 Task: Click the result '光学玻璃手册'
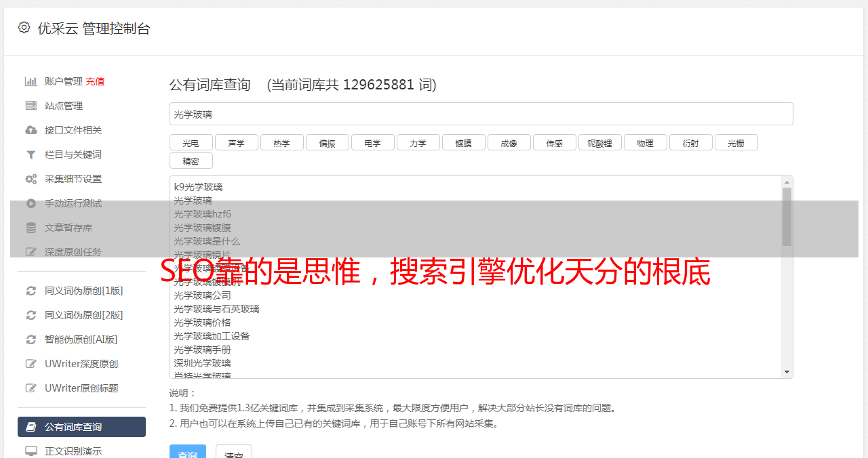(202, 350)
